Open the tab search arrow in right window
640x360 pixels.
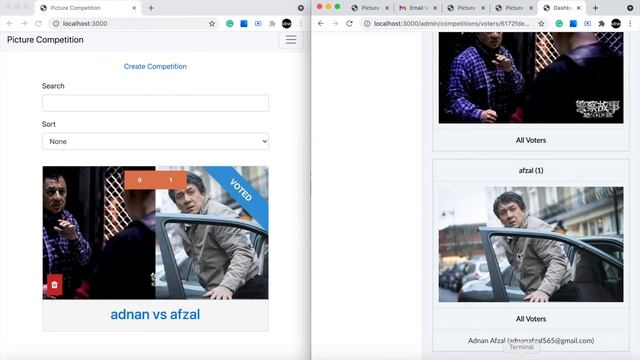[x=630, y=8]
